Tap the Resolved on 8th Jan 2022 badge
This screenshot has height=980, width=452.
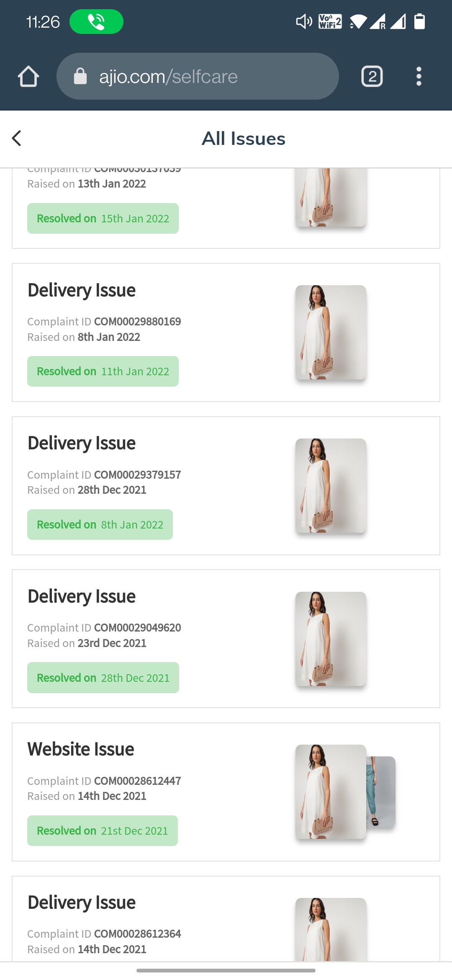pyautogui.click(x=100, y=524)
